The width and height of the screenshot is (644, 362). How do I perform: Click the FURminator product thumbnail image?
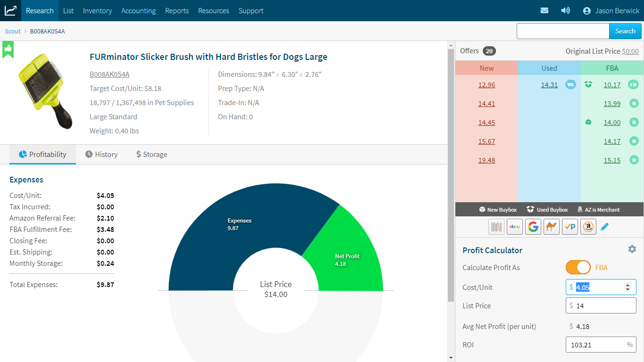tap(45, 91)
